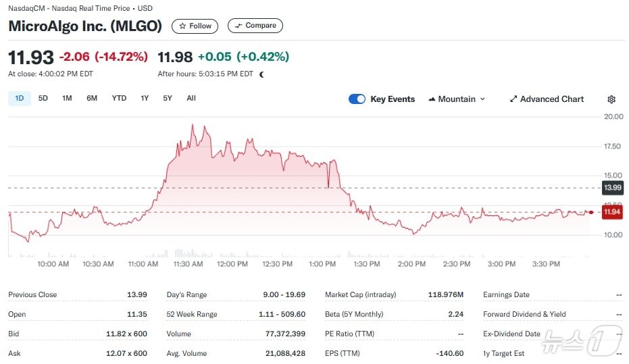Show the 6M chart range
Viewport: 629px width, 364px height.
[92, 99]
